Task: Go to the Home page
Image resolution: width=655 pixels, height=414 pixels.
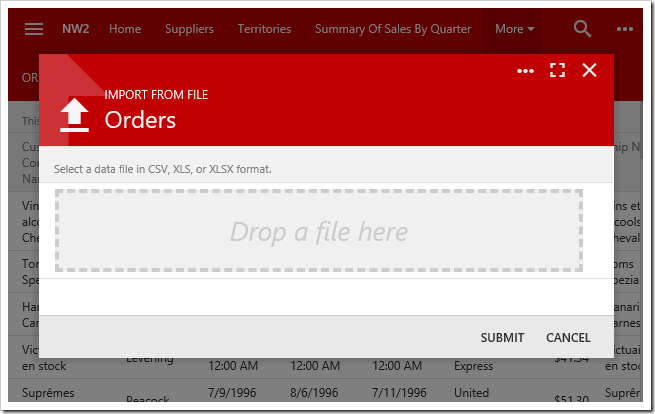Action: click(125, 29)
